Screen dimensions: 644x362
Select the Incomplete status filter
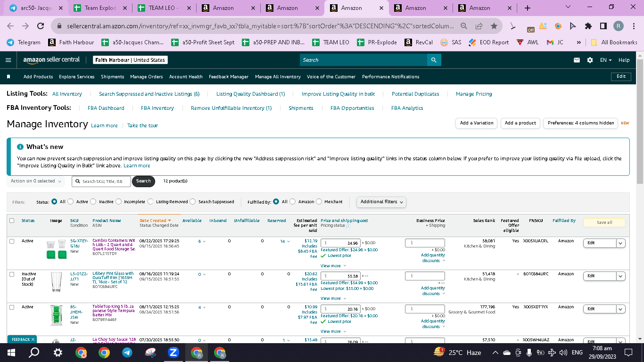click(118, 202)
